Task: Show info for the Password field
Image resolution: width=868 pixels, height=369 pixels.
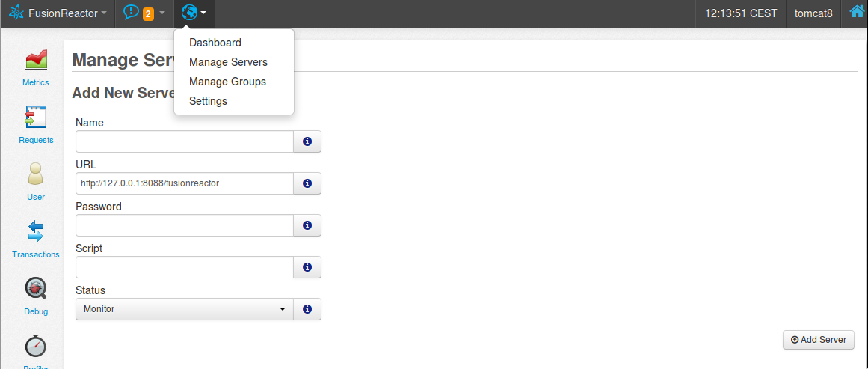Action: coord(307,225)
